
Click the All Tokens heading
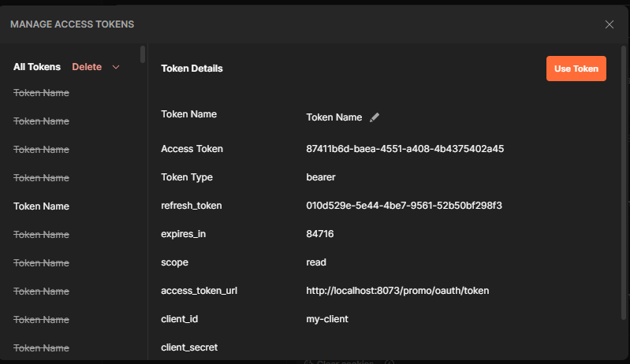(x=37, y=67)
